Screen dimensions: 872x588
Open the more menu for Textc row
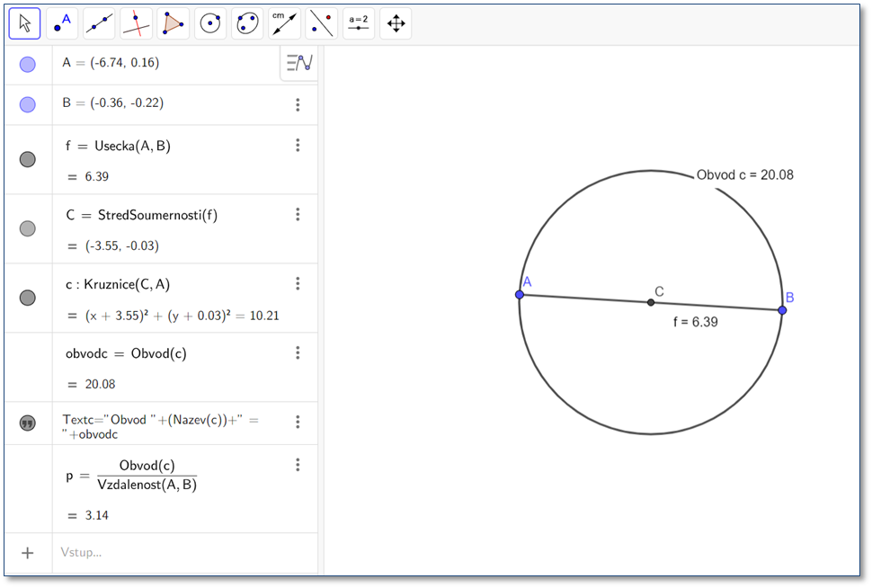click(298, 422)
